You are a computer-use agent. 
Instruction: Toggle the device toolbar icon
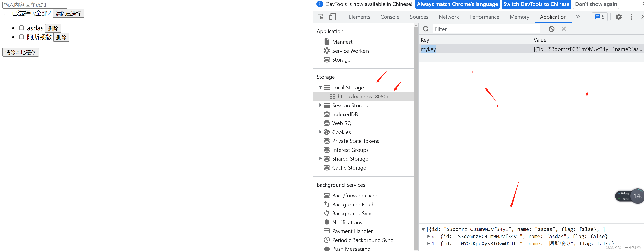(x=332, y=17)
